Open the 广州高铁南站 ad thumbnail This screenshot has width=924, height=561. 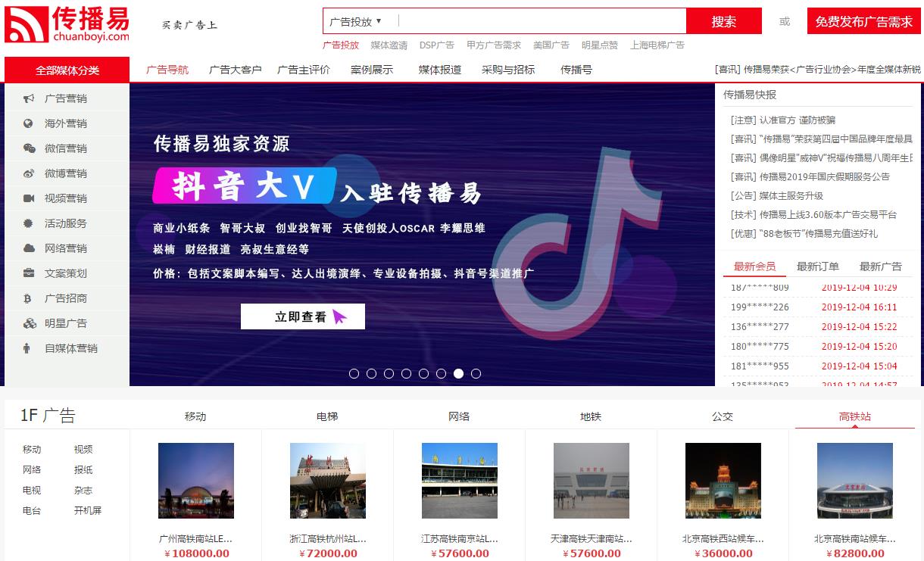pyautogui.click(x=195, y=480)
